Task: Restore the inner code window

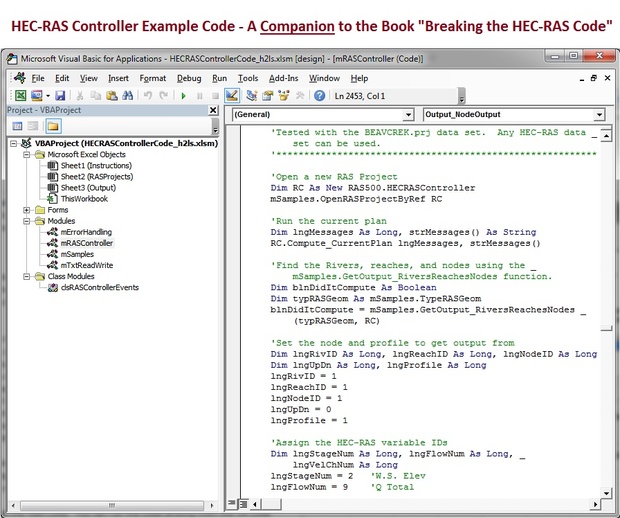Action: coord(594,78)
